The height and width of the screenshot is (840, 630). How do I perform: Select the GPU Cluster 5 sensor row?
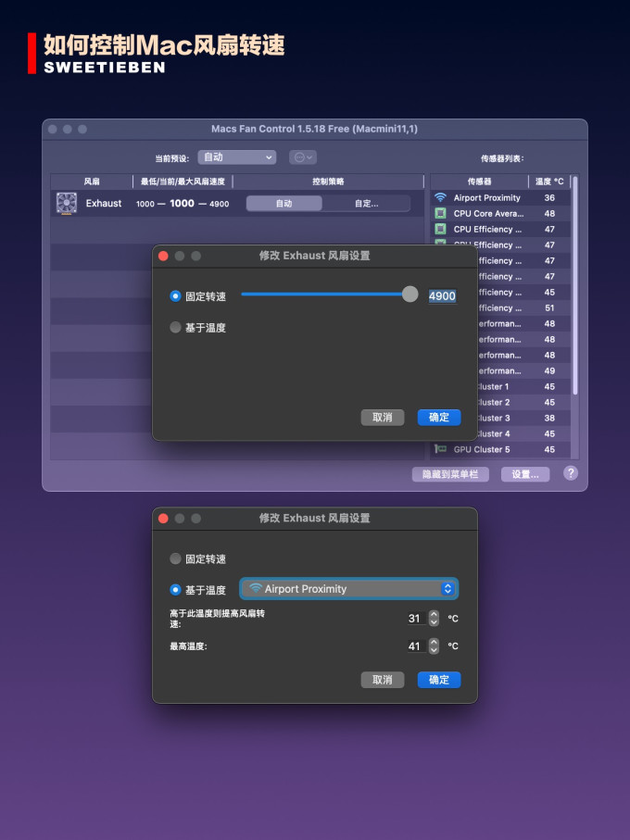click(500, 449)
